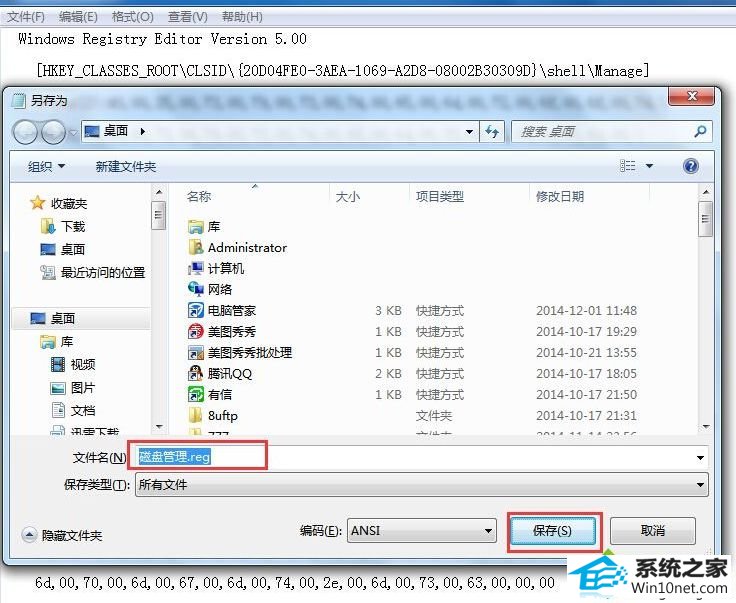Click the 取消 button
The height and width of the screenshot is (603, 736).
click(652, 531)
